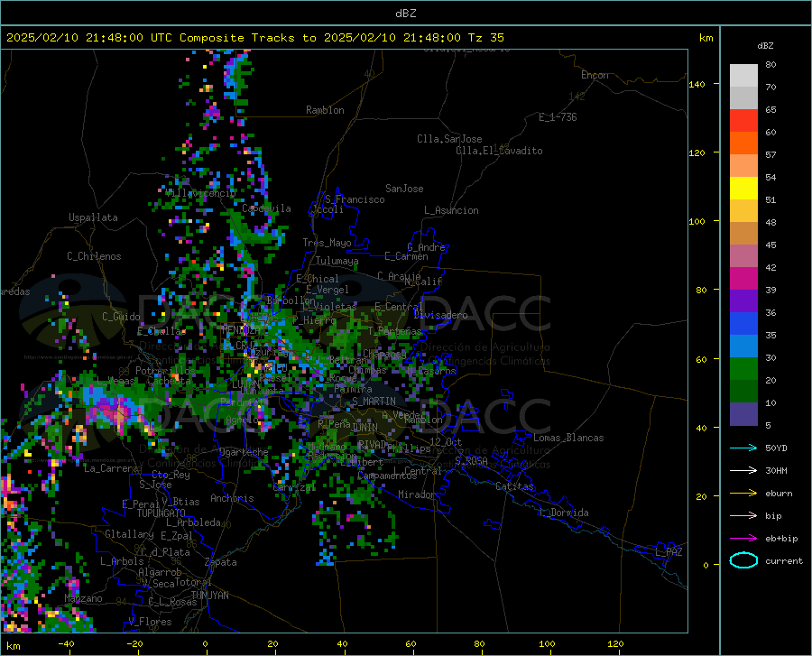Click the V_Flores place label

tap(150, 622)
